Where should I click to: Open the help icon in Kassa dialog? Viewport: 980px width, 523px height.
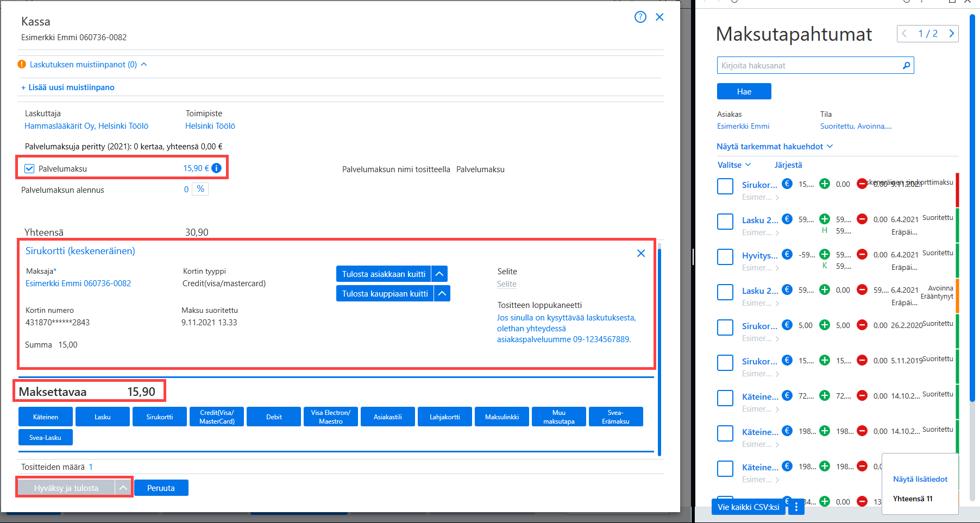click(640, 17)
